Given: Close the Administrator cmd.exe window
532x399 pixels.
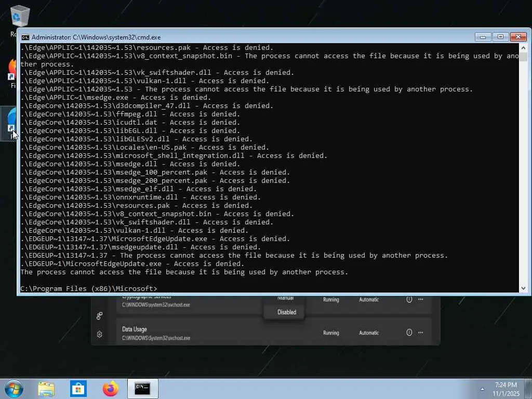Looking at the screenshot, I should pos(518,37).
